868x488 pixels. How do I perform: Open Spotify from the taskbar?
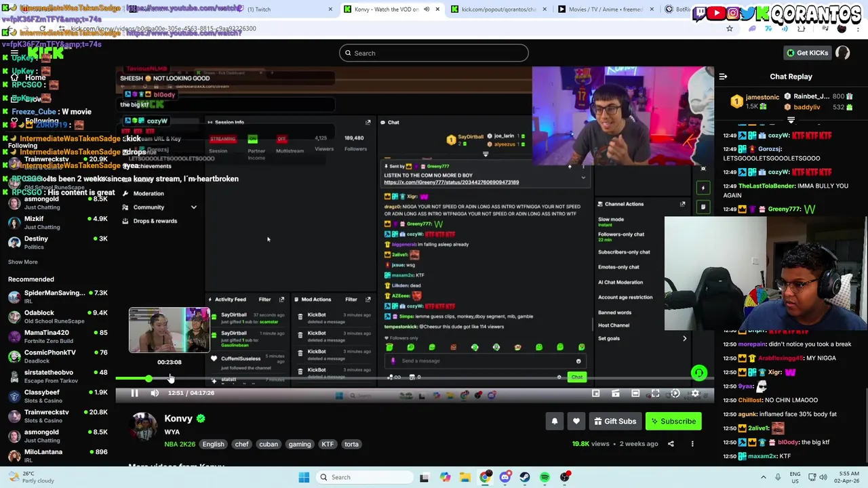pyautogui.click(x=545, y=477)
